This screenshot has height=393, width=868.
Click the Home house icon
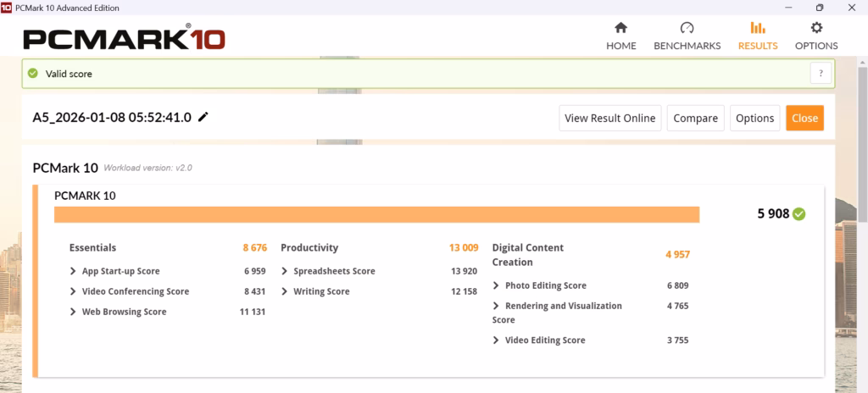(620, 28)
